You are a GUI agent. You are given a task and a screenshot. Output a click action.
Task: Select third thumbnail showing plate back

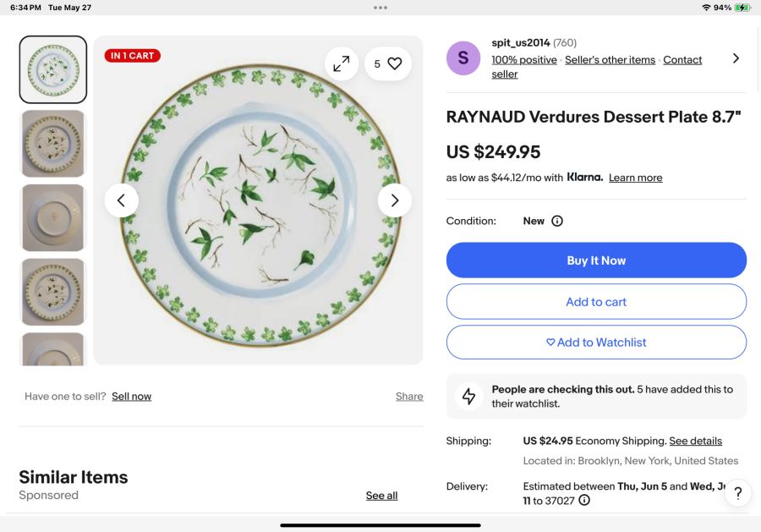[53, 218]
